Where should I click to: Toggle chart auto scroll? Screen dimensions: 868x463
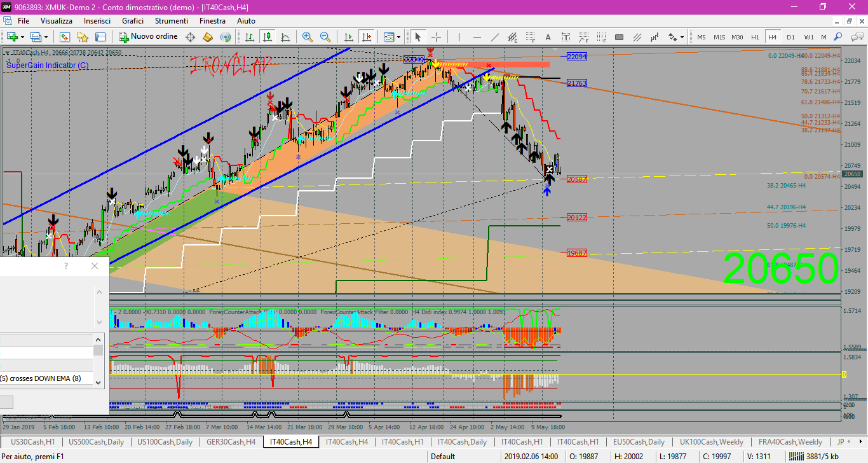(348, 37)
